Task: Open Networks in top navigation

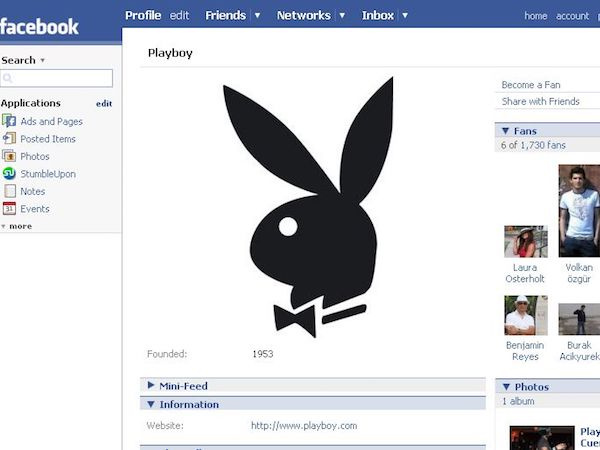Action: pyautogui.click(x=303, y=15)
